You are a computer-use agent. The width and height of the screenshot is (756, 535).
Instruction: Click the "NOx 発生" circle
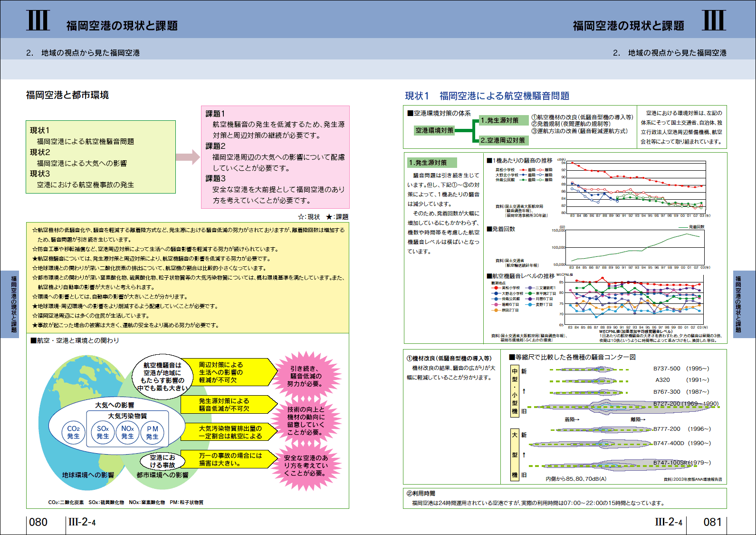[127, 432]
